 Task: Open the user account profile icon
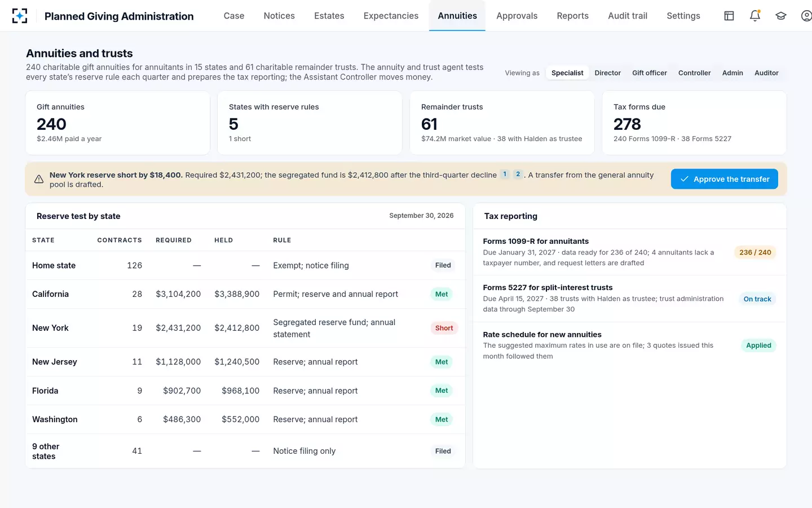pos(806,16)
